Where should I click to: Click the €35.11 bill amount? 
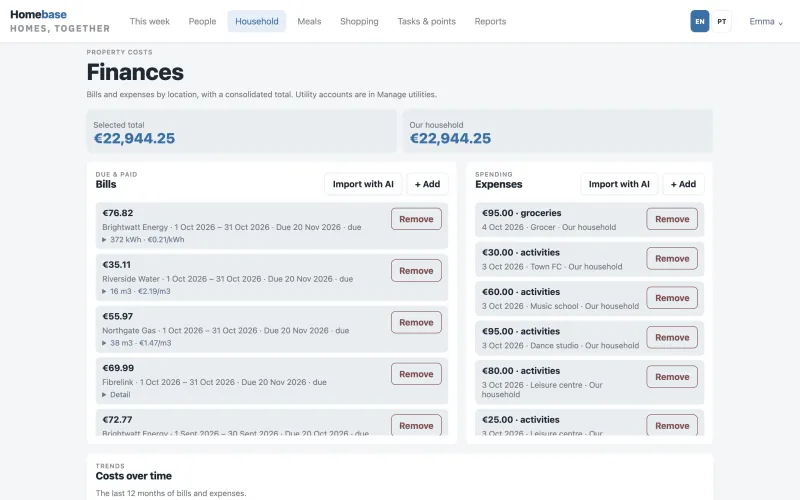click(x=116, y=265)
